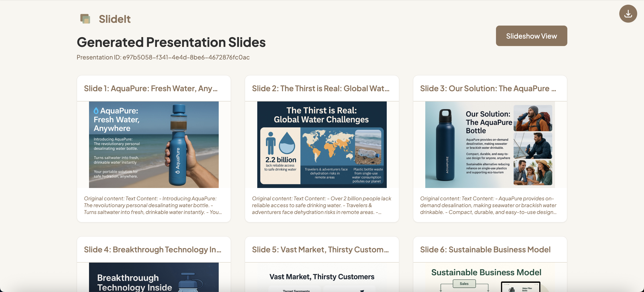644x292 pixels.
Task: Click Slide 3 original content description
Action: point(488,205)
